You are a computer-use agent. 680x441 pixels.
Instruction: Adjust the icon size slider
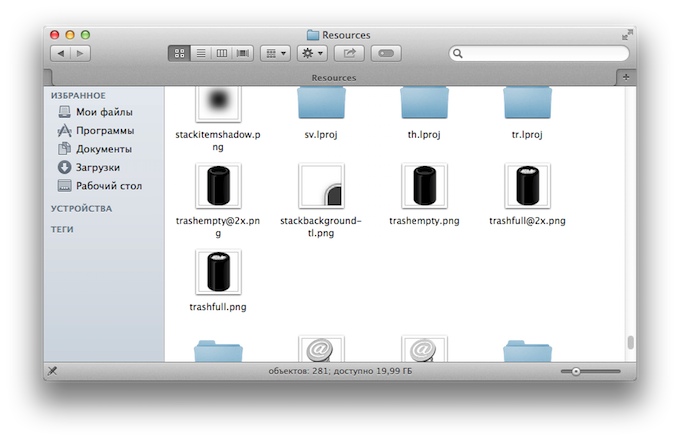click(576, 371)
